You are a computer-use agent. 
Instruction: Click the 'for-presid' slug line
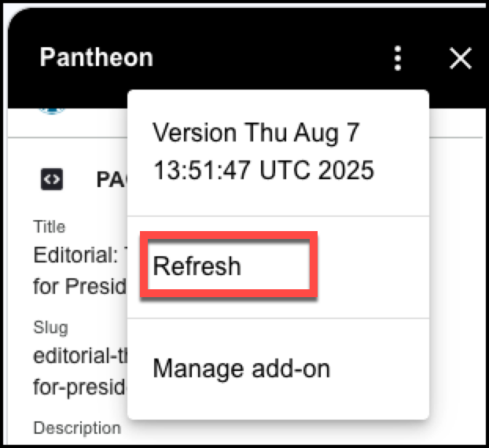pyautogui.click(x=79, y=384)
